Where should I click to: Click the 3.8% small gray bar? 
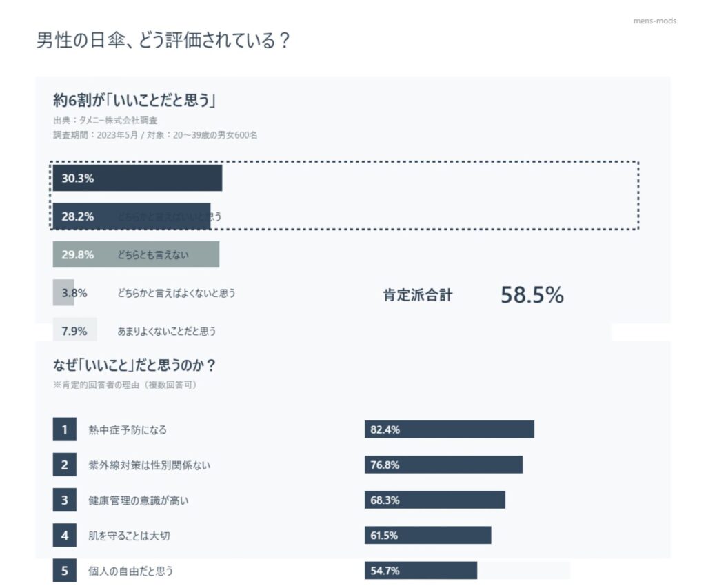(63, 292)
